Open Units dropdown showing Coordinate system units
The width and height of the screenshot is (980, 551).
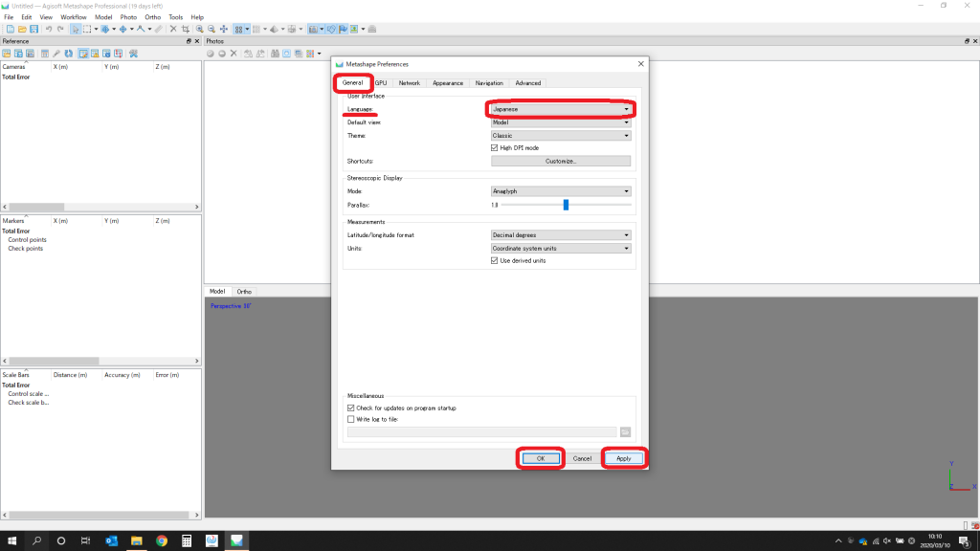click(x=561, y=248)
